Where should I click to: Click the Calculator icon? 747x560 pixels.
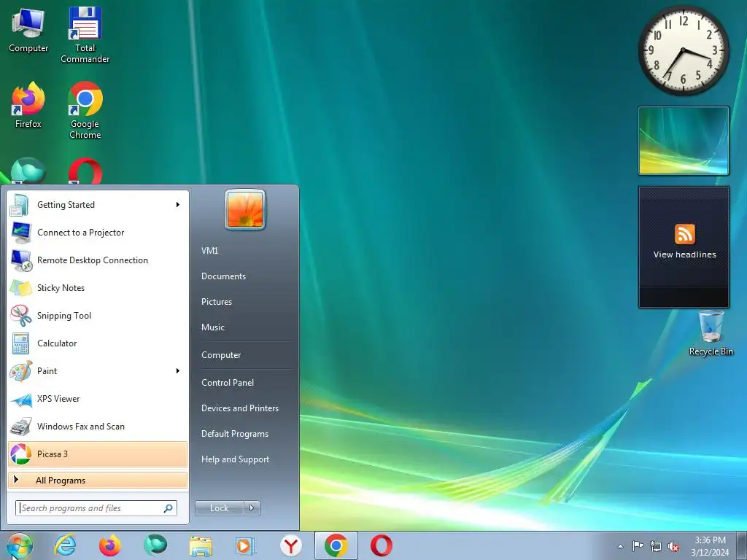pos(20,343)
